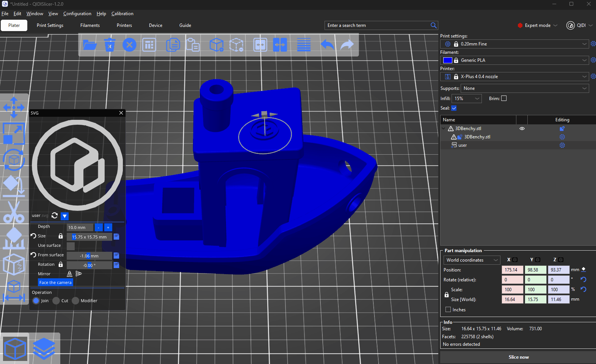The image size is (596, 364).
Task: Switch to the Filaments tab
Action: click(x=90, y=25)
